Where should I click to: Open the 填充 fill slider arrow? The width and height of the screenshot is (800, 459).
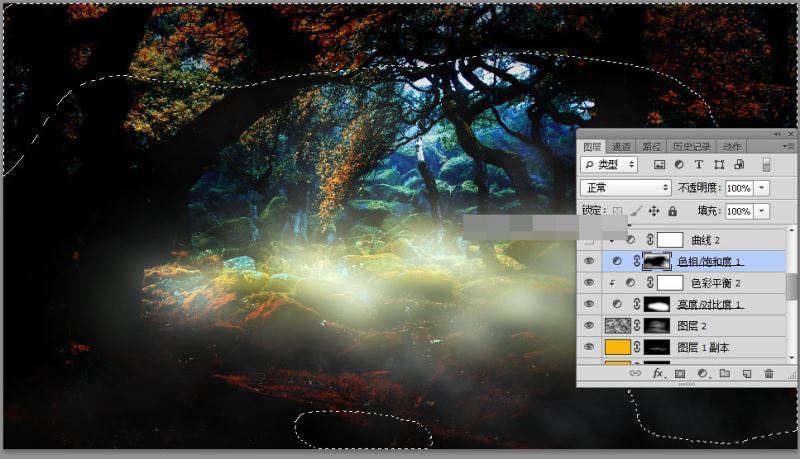[762, 211]
